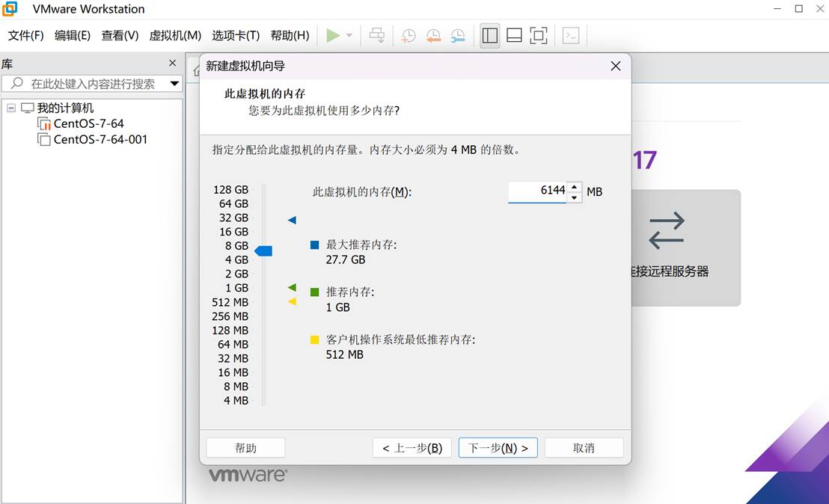The width and height of the screenshot is (829, 504).
Task: Click the 我的计算机 monitor icon
Action: click(28, 108)
